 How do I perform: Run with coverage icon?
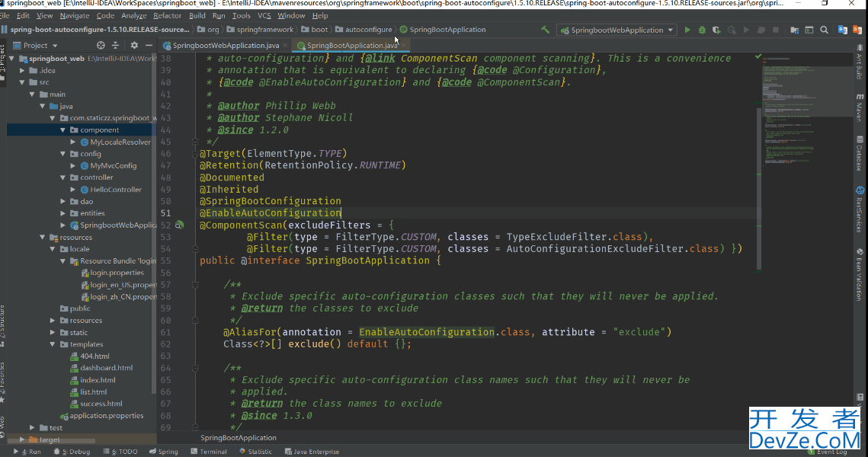point(716,30)
